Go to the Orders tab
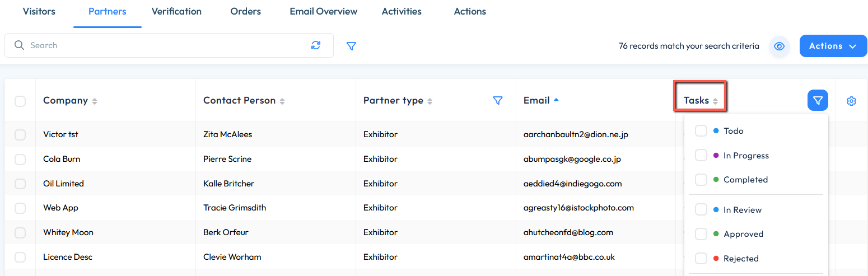The image size is (868, 276). [246, 11]
